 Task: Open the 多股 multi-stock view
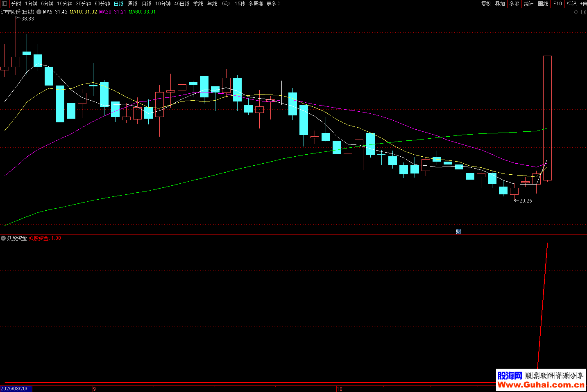click(514, 4)
